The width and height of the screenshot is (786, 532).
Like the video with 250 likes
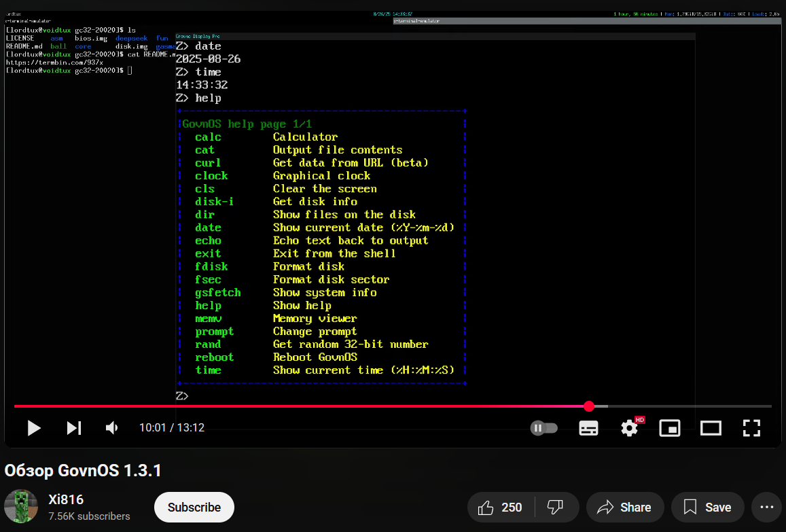(x=500, y=508)
